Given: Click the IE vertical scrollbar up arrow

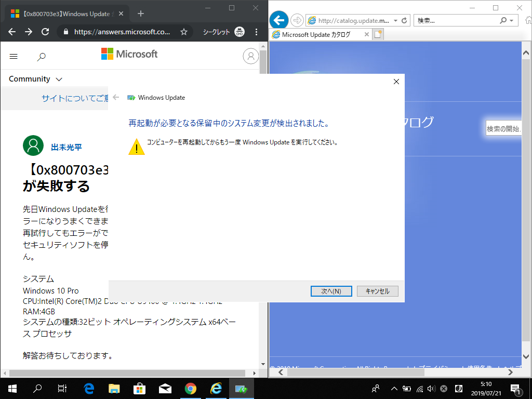Looking at the screenshot, I should 526,52.
